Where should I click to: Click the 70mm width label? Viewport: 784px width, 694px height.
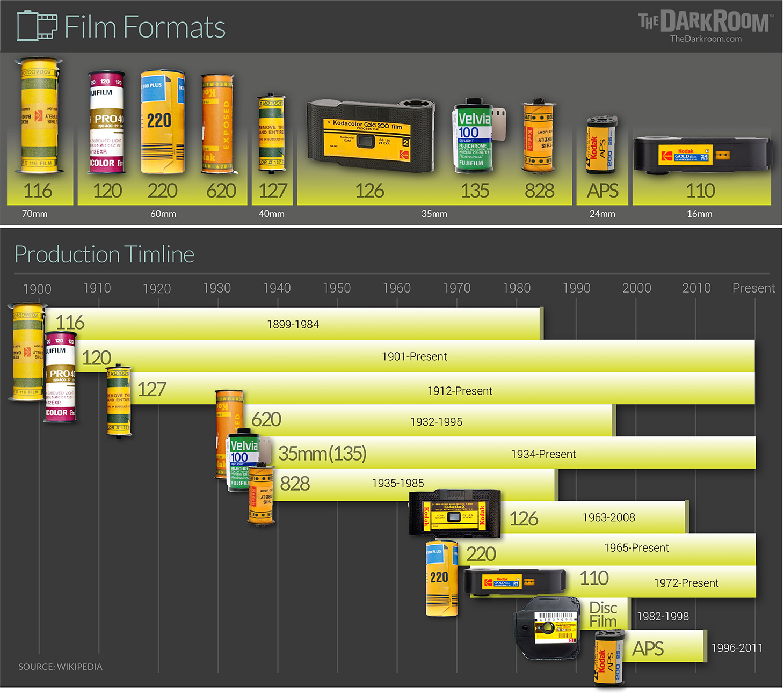pos(35,214)
